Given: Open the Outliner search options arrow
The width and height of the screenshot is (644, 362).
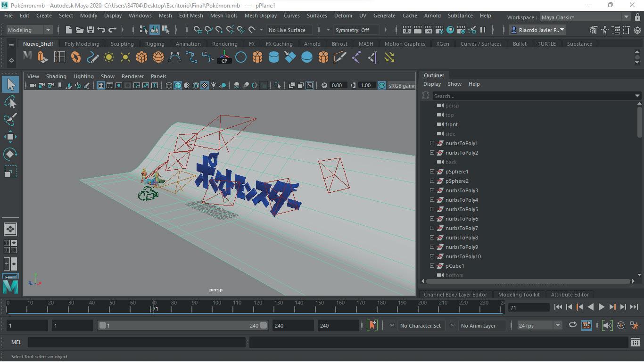Looking at the screenshot, I should click(637, 96).
